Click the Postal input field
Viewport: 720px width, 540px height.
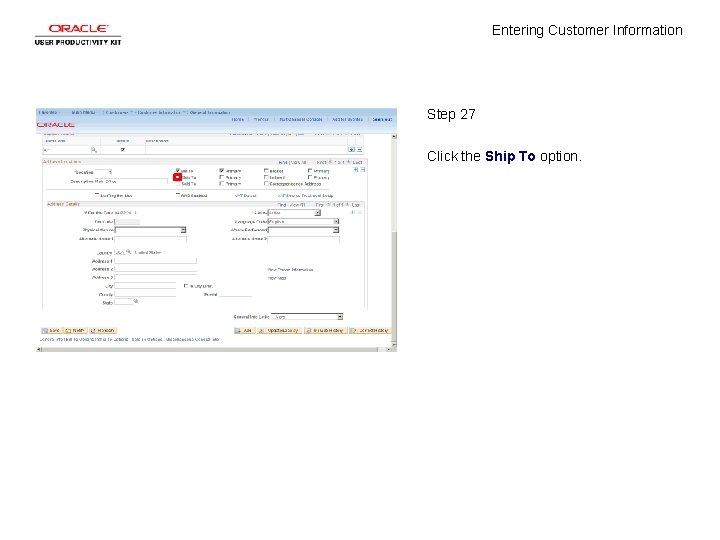click(x=236, y=294)
